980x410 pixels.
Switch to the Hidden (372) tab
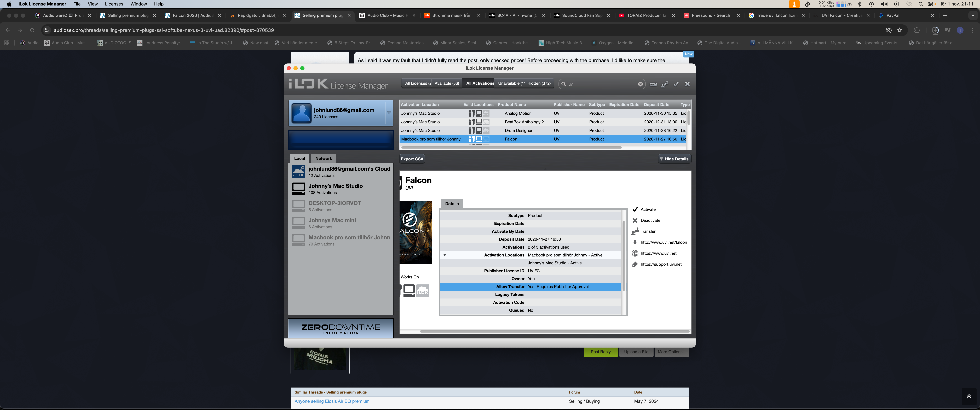[539, 83]
